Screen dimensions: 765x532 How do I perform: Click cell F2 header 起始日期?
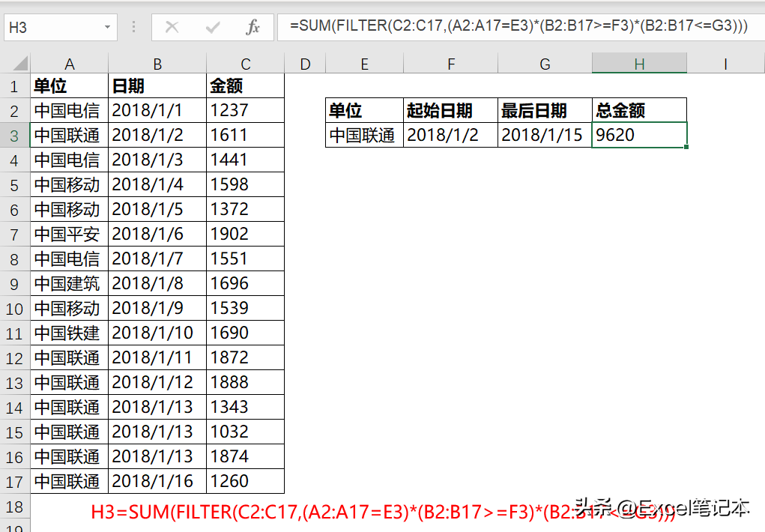click(x=451, y=110)
